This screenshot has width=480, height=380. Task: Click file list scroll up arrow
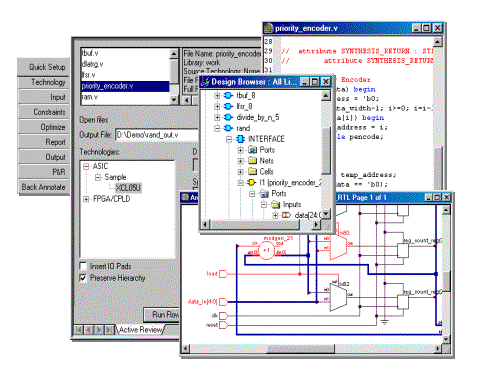click(174, 54)
